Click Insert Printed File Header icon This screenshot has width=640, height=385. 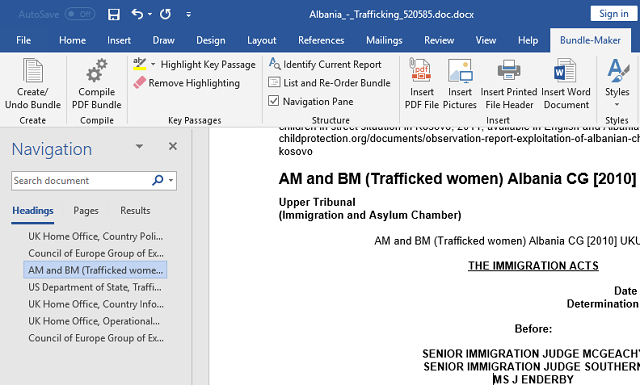pyautogui.click(x=509, y=70)
